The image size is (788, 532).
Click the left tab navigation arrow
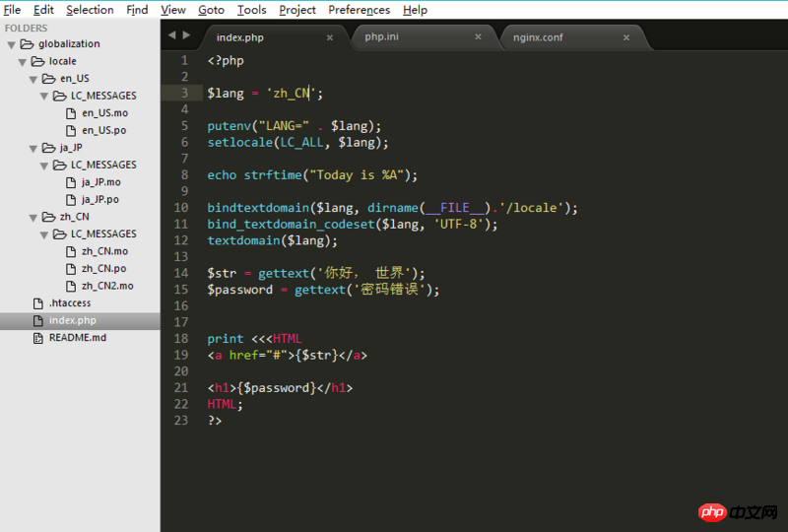point(171,35)
